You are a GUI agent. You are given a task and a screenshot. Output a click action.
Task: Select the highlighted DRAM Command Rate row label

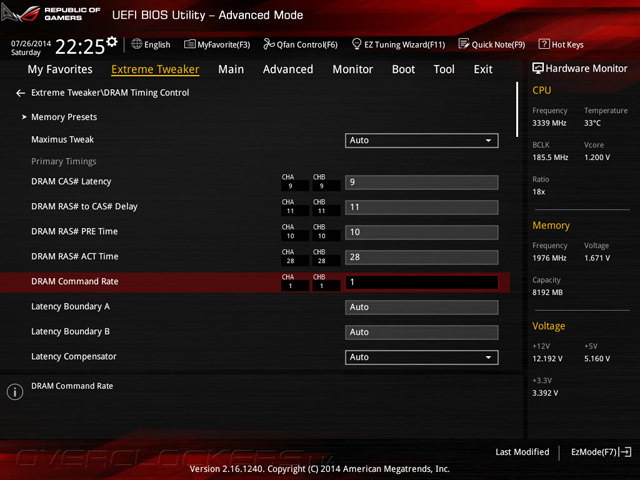pyautogui.click(x=75, y=282)
